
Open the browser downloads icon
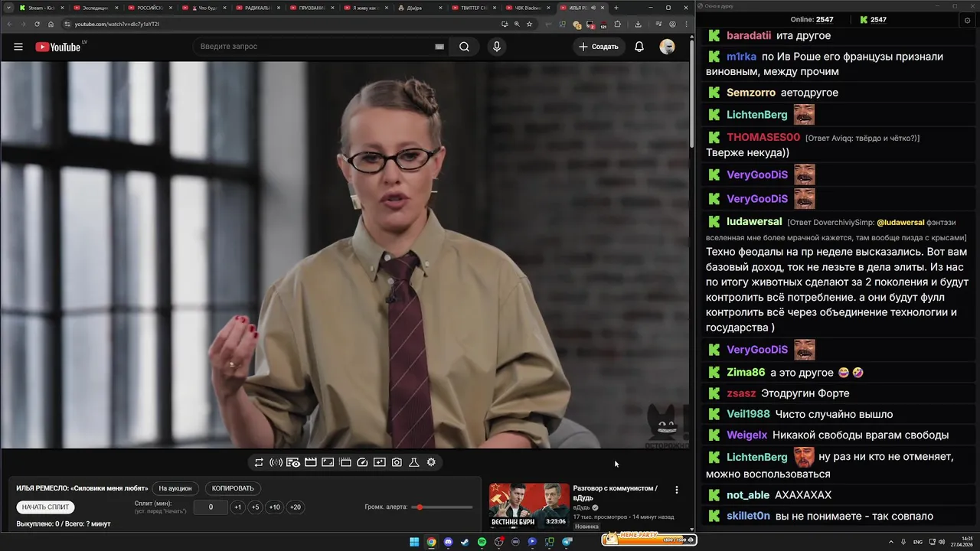tap(638, 24)
